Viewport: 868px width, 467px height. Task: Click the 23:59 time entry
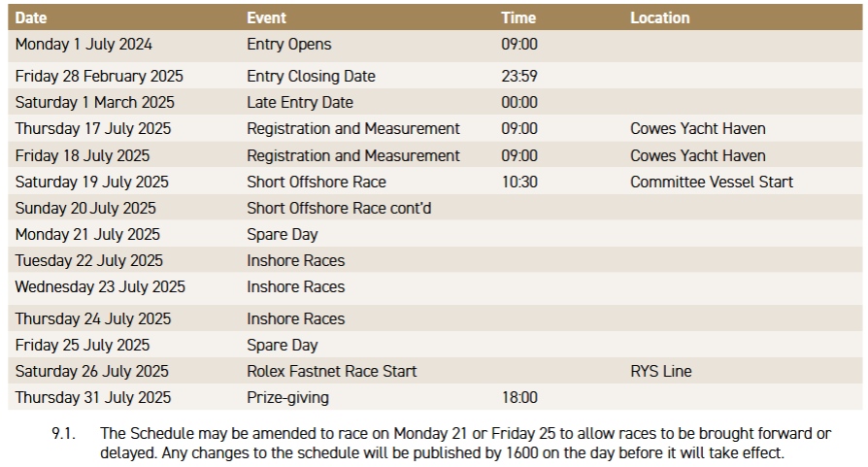(x=519, y=77)
